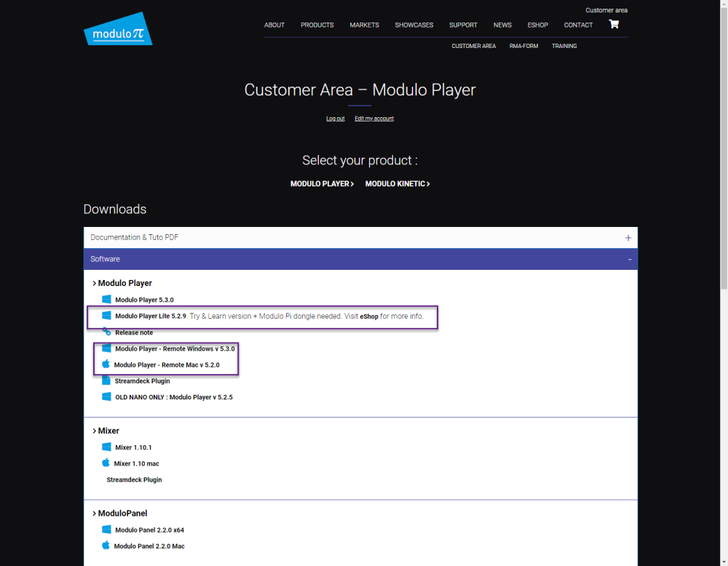Click the Log out link
Screen dimensions: 728x566
tap(335, 119)
